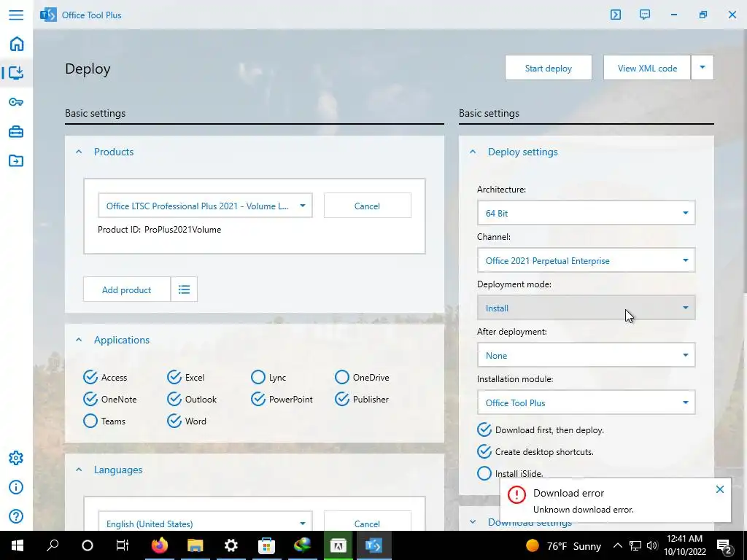
Task: Open Task View on taskbar
Action: (123, 545)
